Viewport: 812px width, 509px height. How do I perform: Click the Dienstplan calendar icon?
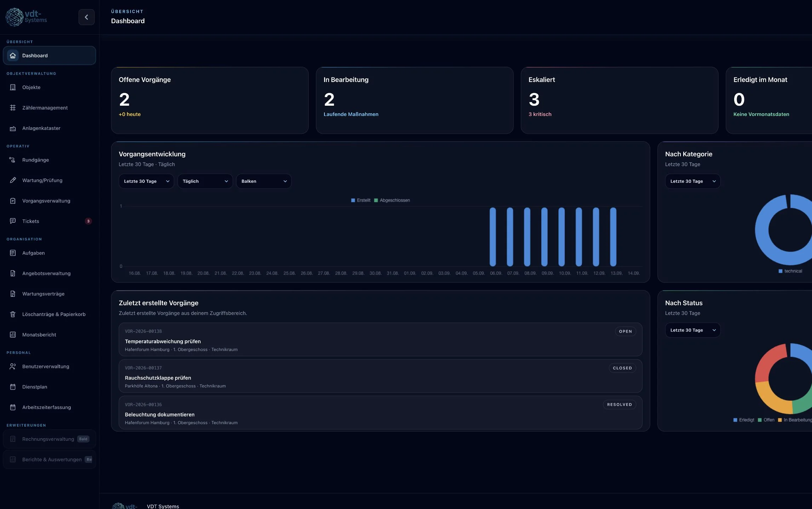pos(13,387)
